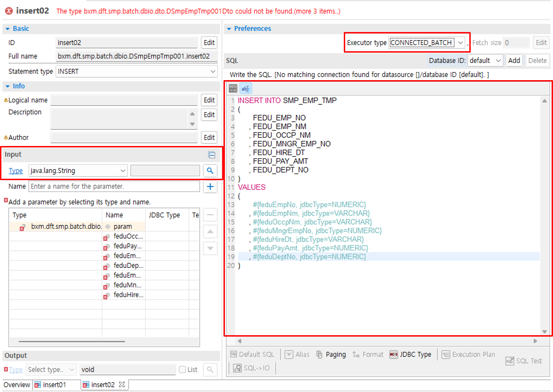The width and height of the screenshot is (553, 392).
Task: Click Delete button next to Database ID
Action: pos(537,61)
